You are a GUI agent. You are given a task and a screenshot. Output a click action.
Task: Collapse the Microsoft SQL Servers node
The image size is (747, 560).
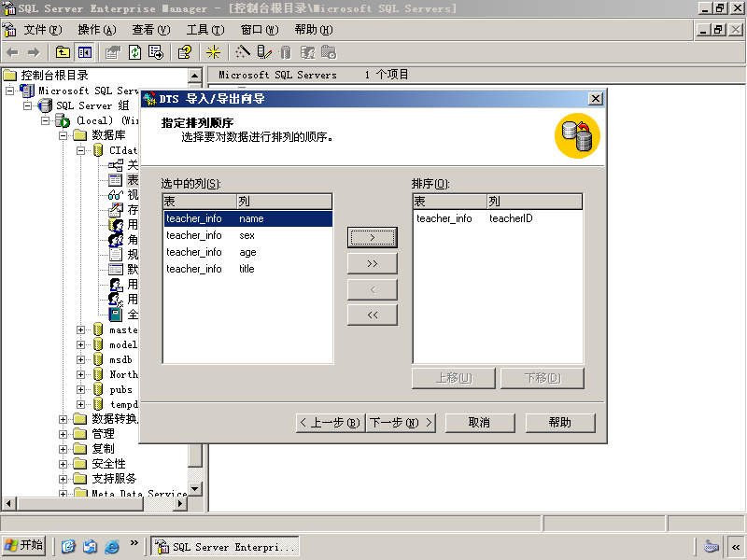coord(9,91)
